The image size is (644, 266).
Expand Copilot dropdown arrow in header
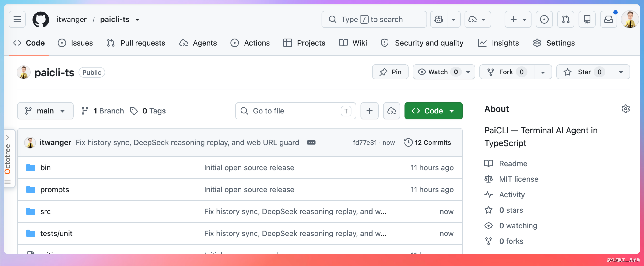(454, 19)
